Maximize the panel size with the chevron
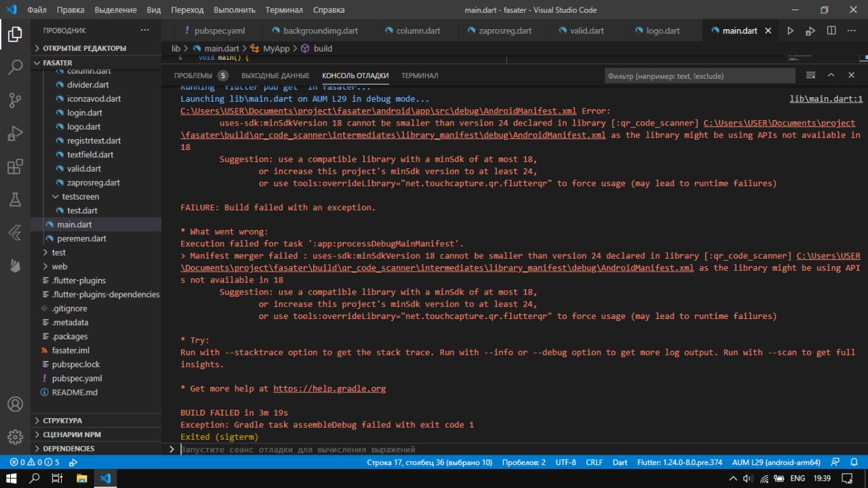Image resolution: width=868 pixels, height=488 pixels. (x=831, y=75)
